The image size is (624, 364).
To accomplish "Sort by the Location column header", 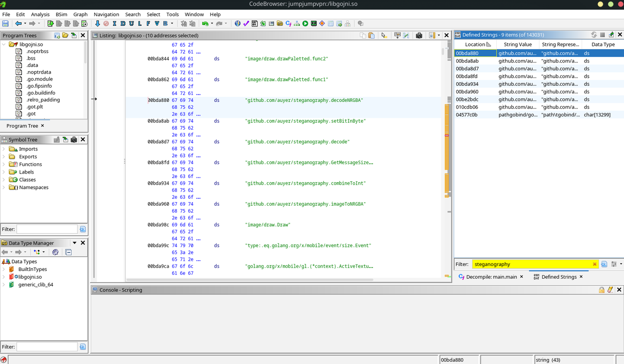I will pos(475,44).
